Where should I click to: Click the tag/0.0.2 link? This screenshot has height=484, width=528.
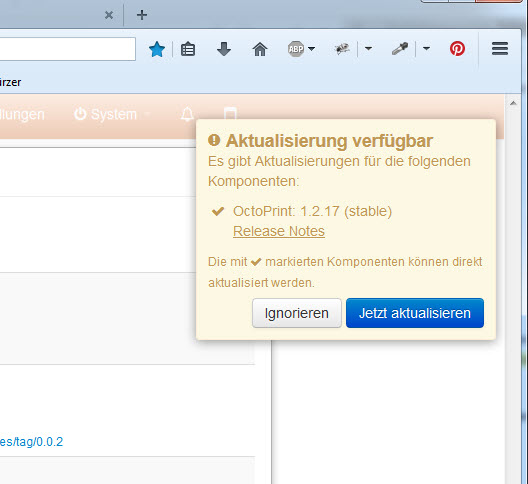click(x=31, y=442)
